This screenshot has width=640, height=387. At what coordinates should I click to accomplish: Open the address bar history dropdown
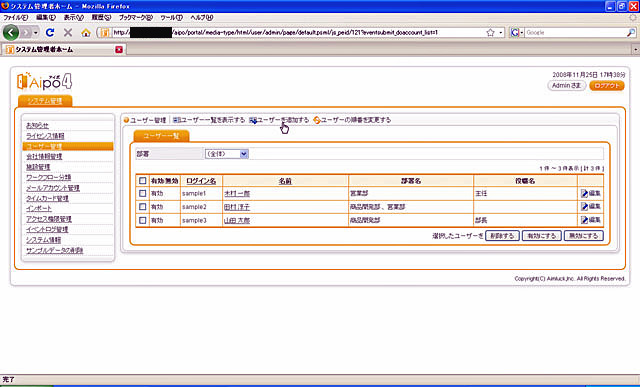click(x=501, y=33)
